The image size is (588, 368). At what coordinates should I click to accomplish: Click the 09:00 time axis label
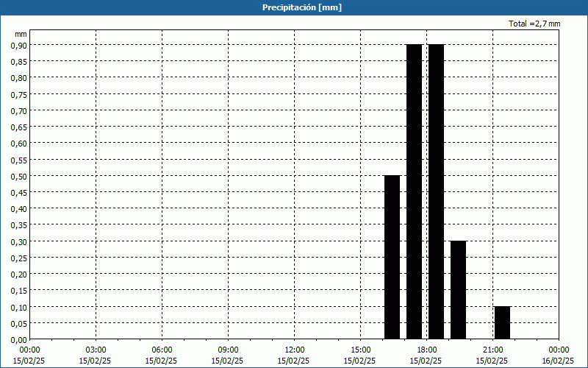[228, 350]
